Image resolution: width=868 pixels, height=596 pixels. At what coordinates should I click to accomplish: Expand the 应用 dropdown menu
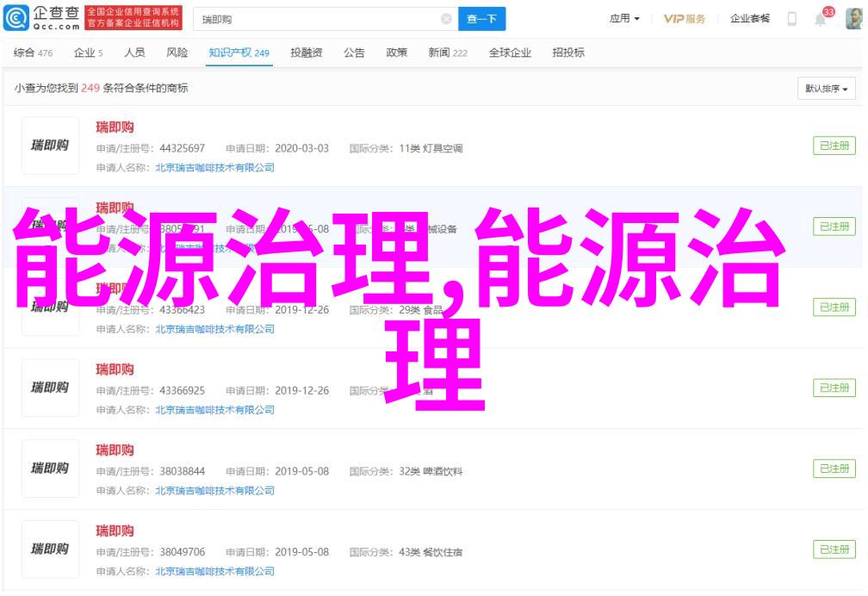pyautogui.click(x=624, y=19)
